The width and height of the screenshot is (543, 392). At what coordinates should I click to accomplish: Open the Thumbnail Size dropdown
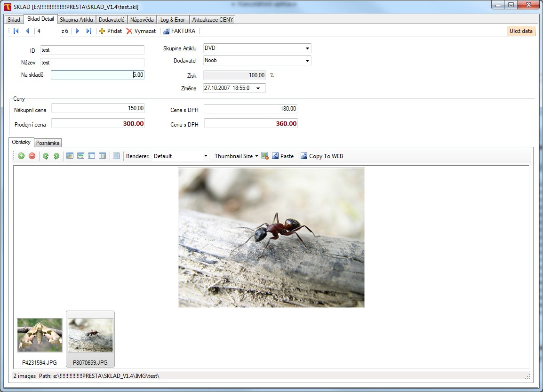click(x=236, y=156)
